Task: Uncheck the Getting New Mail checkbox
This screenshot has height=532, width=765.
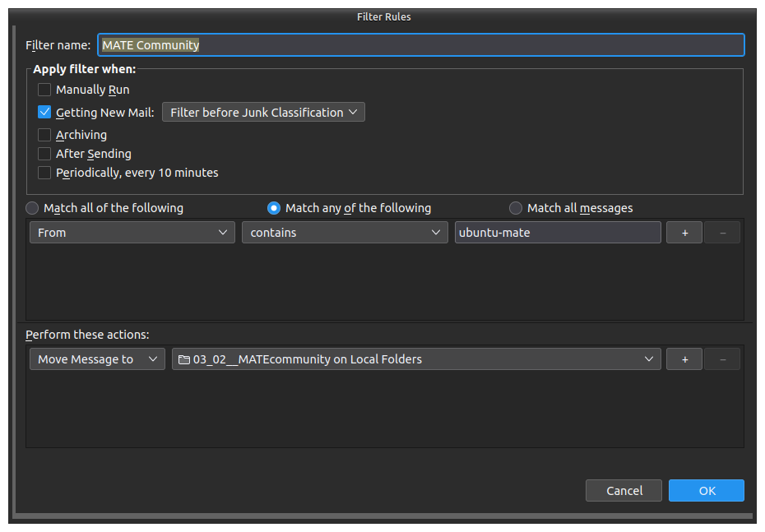Action: coord(44,112)
